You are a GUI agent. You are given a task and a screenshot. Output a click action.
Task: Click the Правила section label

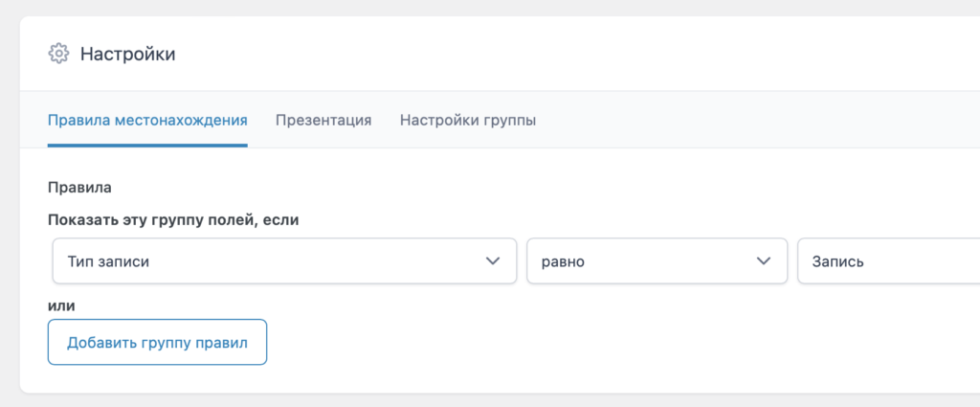[80, 188]
